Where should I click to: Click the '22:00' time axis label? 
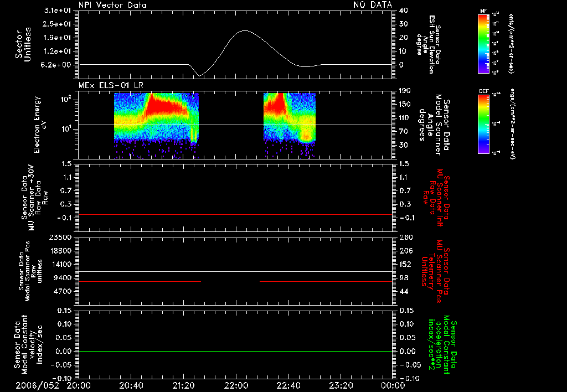tap(236, 386)
